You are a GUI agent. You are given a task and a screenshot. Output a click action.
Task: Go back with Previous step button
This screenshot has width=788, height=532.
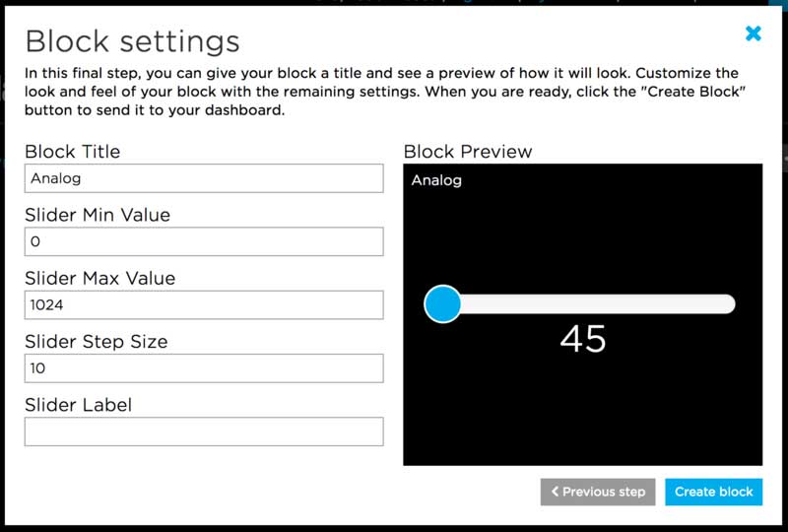point(598,492)
